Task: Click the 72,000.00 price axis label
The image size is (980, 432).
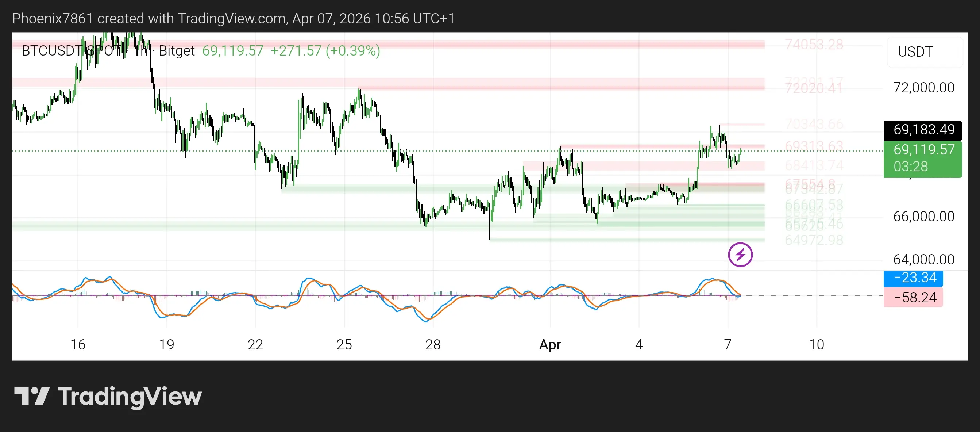Action: click(923, 88)
